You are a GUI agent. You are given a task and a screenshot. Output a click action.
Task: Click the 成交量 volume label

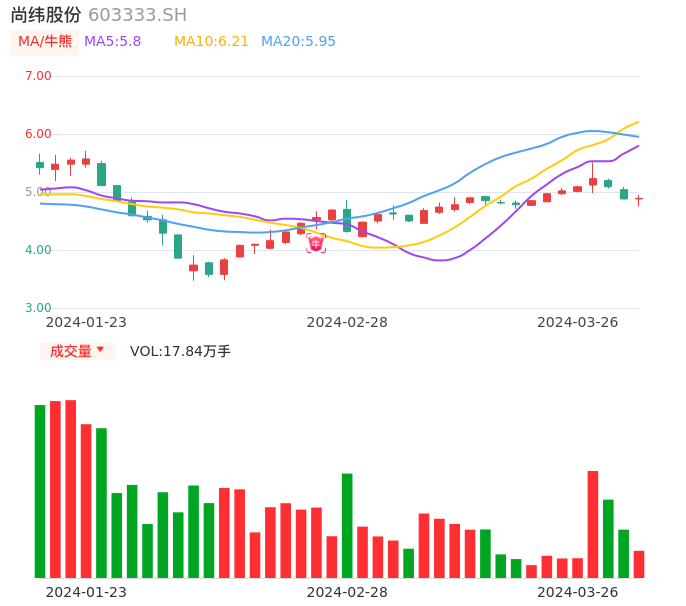[x=70, y=351]
